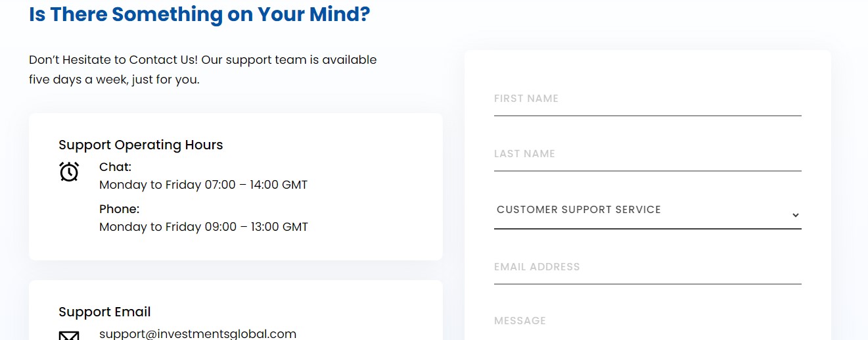Click the envelope mail icon
The width and height of the screenshot is (868, 340).
click(69, 335)
